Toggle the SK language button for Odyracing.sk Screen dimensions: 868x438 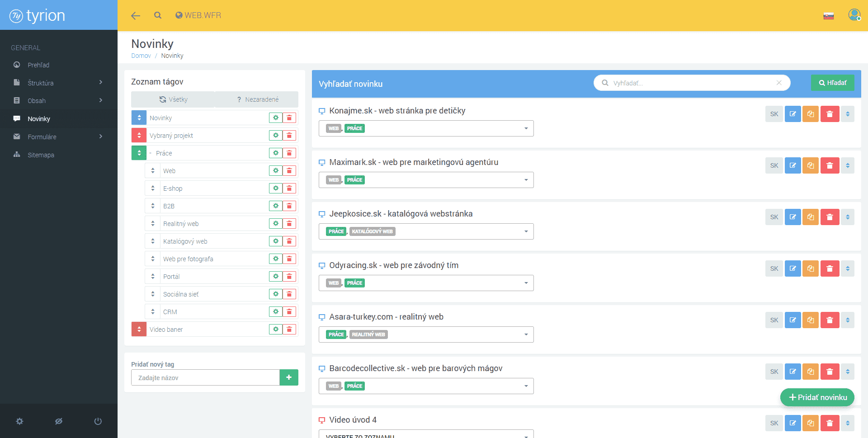click(774, 269)
